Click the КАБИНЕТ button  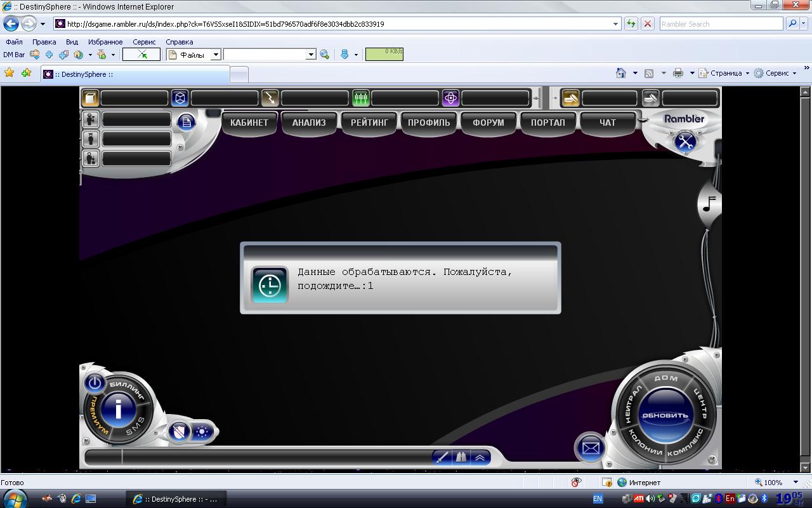pos(249,123)
